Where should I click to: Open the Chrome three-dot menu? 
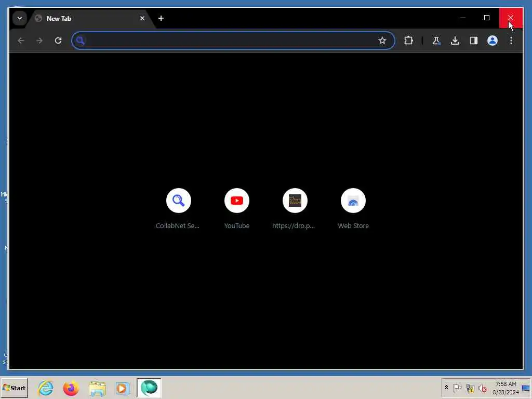[x=511, y=41]
